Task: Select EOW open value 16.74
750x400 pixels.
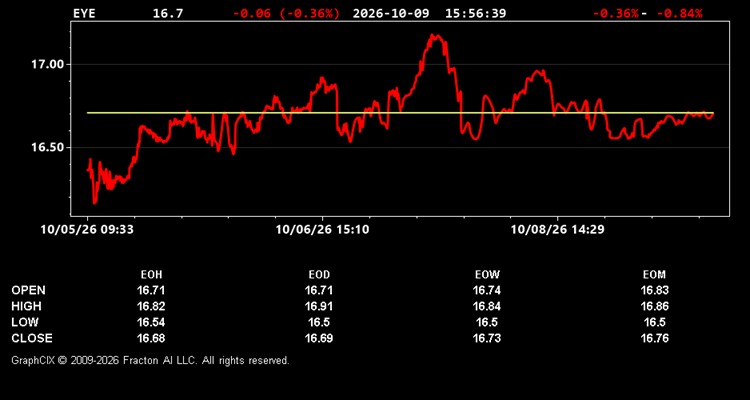Action: (487, 290)
